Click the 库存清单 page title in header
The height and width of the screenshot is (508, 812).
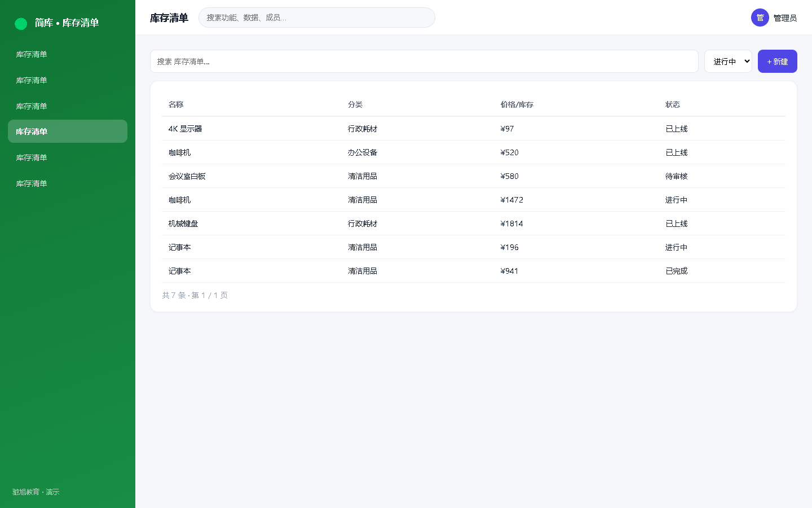(x=169, y=18)
